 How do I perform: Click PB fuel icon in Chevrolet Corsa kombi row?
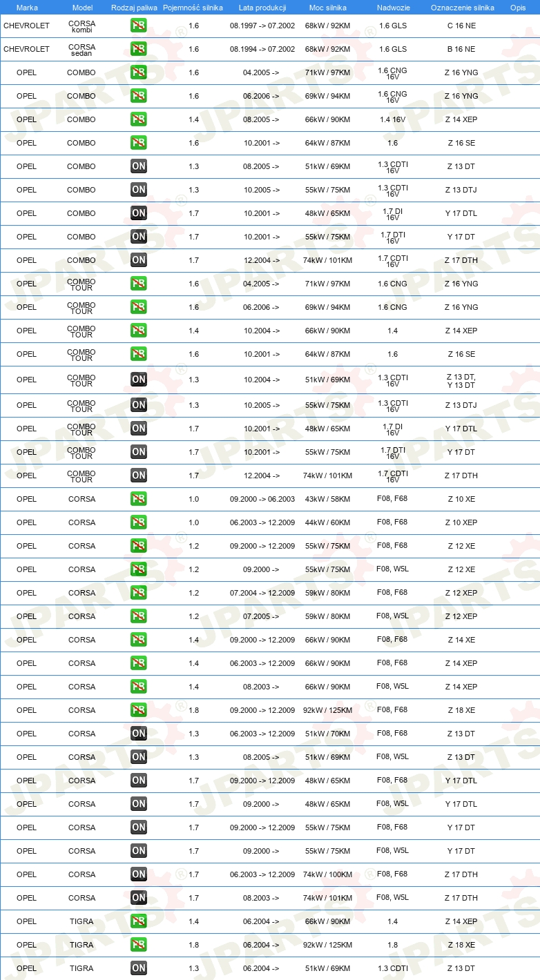point(138,26)
